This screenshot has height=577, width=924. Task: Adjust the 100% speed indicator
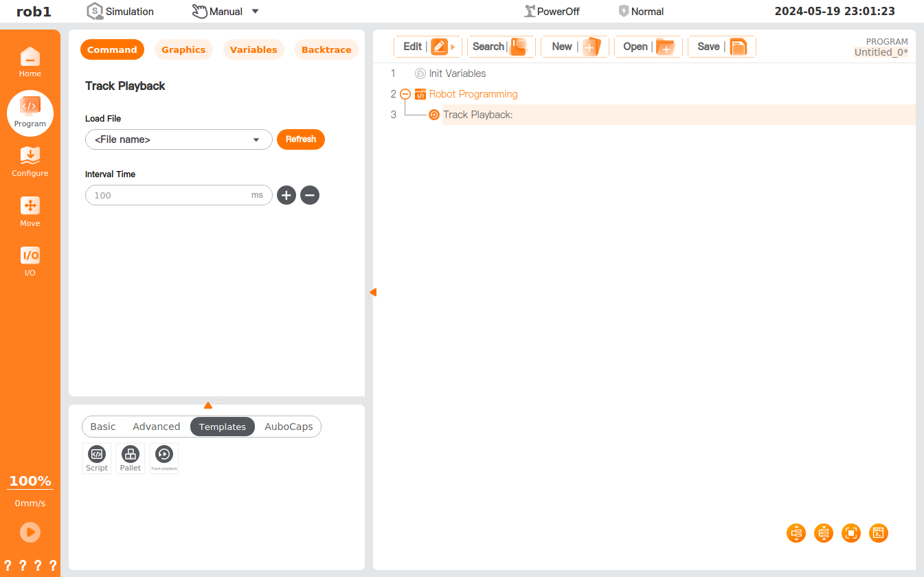coord(30,481)
